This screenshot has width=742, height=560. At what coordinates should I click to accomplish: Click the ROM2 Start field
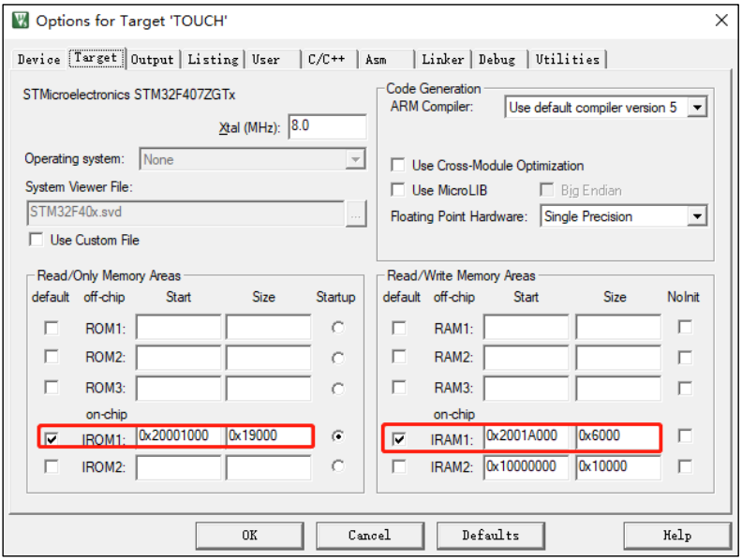pos(178,357)
